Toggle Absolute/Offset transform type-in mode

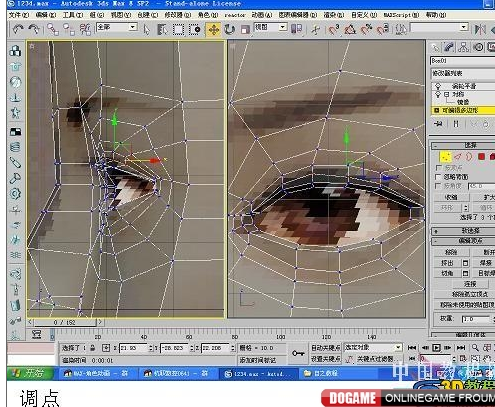coord(106,348)
